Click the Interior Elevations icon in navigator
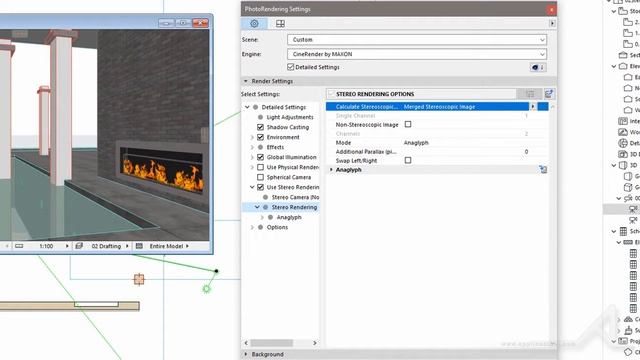The width and height of the screenshot is (640, 360). 623,121
